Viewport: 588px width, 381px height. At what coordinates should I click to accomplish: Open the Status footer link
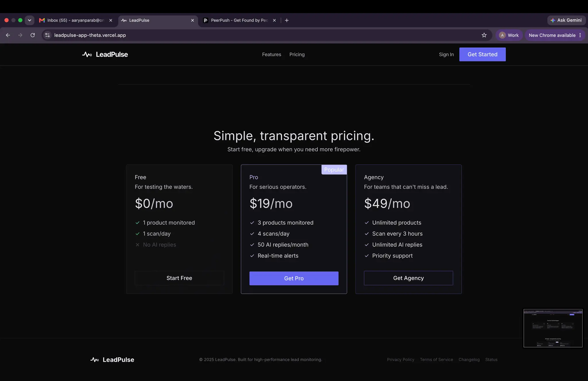point(491,360)
